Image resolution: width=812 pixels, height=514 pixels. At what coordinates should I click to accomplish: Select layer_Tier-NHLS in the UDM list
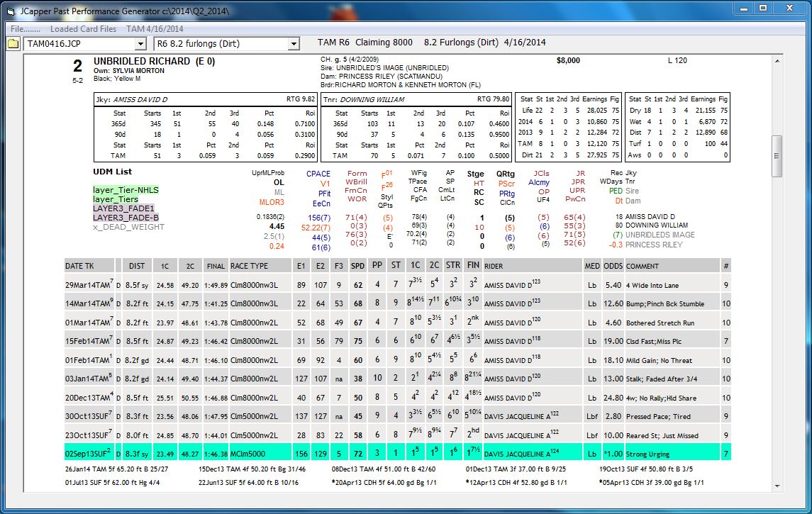point(126,190)
